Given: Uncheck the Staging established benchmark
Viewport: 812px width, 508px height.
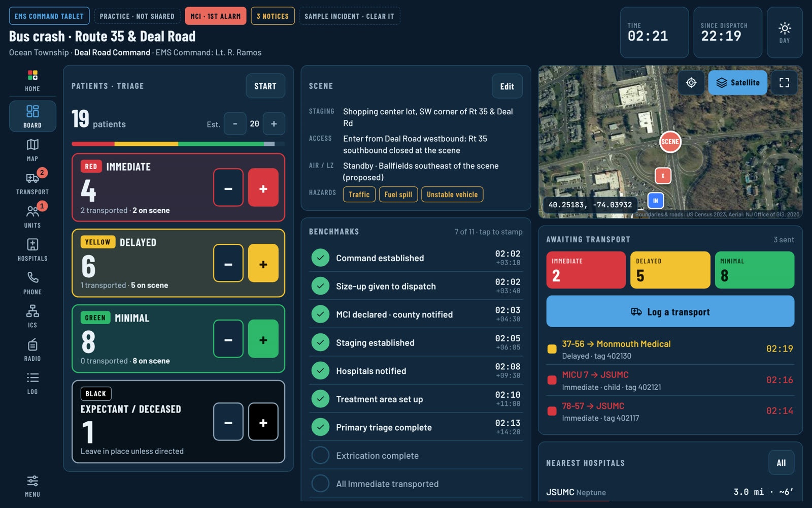Looking at the screenshot, I should pyautogui.click(x=416, y=342).
